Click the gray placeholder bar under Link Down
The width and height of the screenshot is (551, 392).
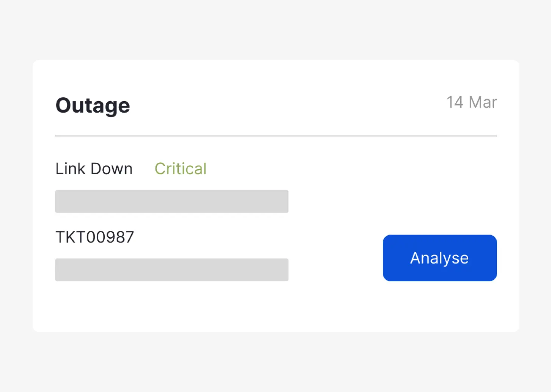tap(172, 201)
